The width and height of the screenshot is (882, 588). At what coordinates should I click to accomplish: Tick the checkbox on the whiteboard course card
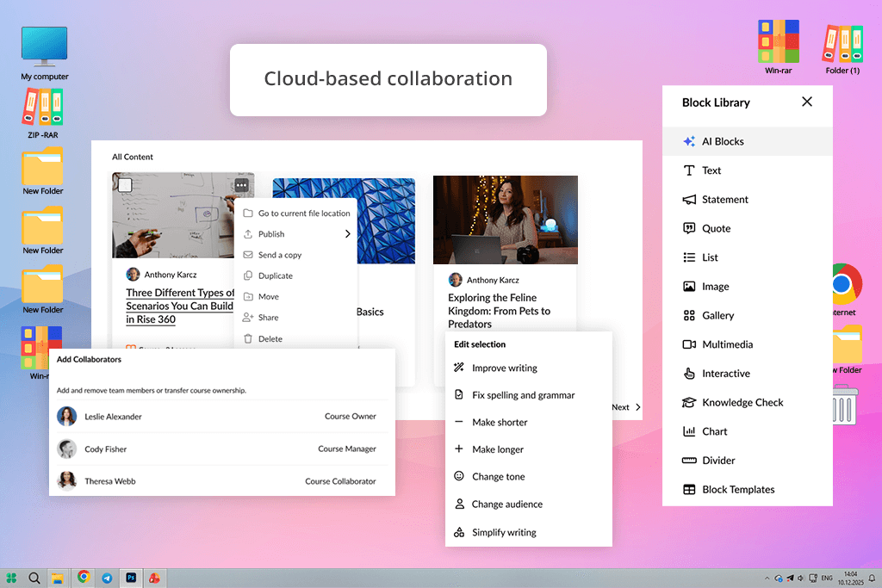126,185
